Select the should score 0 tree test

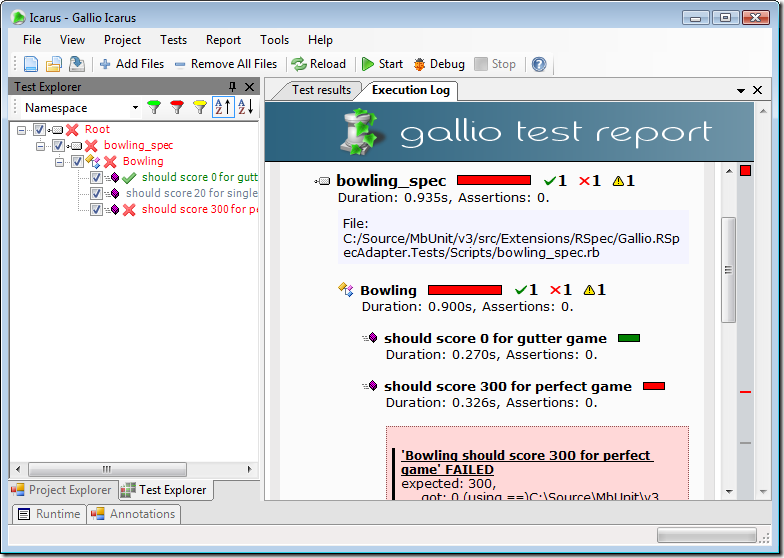[200, 178]
